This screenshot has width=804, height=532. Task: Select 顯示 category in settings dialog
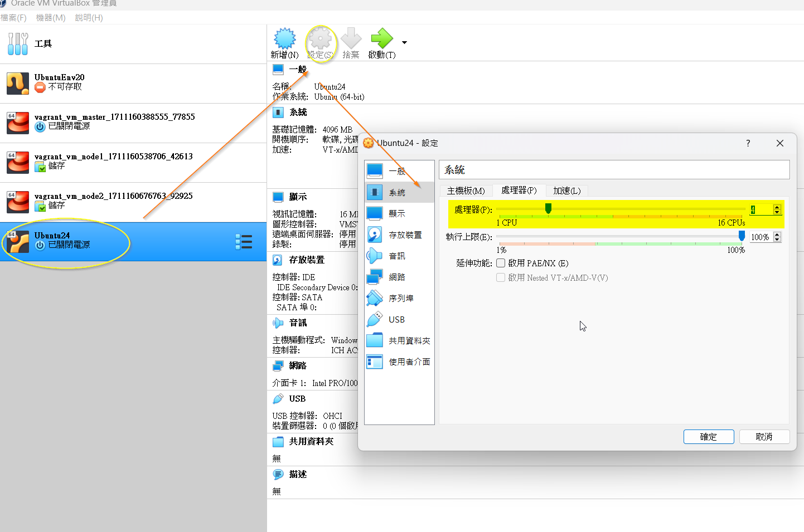399,213
